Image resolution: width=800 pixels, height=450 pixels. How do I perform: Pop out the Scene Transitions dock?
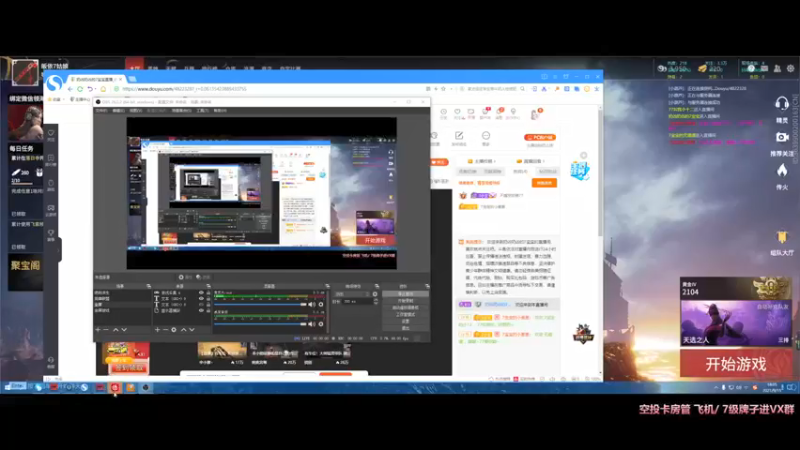click(377, 286)
